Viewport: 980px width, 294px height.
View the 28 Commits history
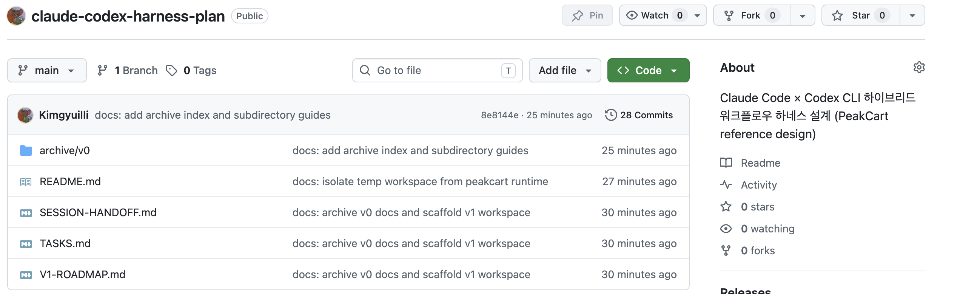coord(639,115)
